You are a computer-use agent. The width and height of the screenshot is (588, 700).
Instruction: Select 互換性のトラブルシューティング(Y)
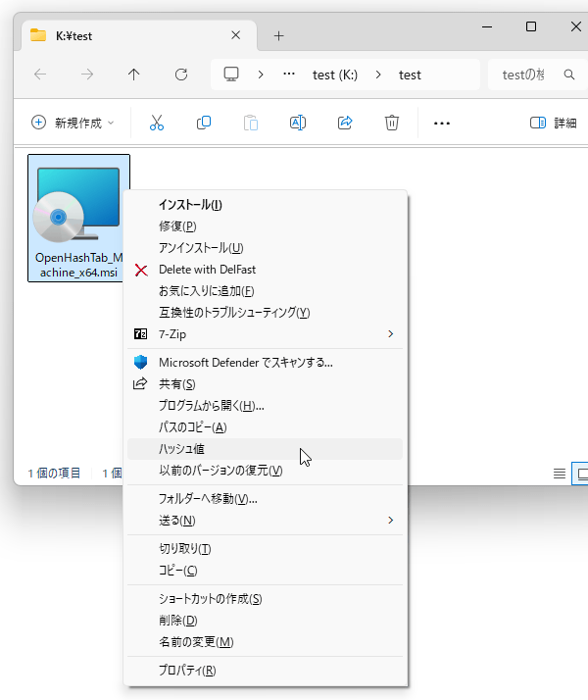point(265,313)
